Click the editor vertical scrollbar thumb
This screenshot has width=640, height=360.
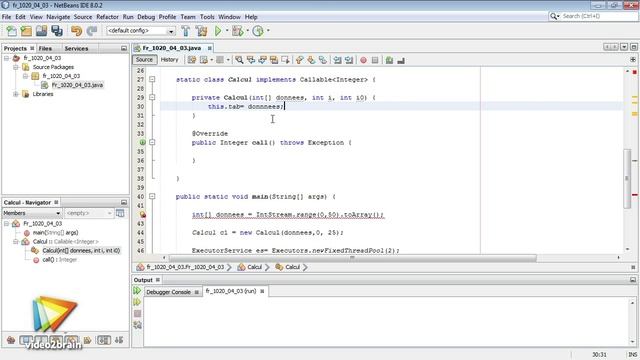coord(627,179)
